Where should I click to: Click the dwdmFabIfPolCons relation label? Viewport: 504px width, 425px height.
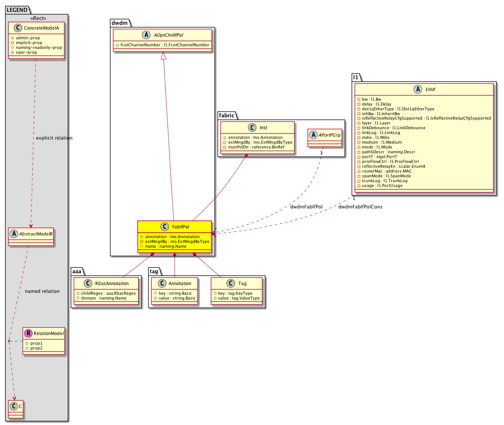[x=360, y=207]
